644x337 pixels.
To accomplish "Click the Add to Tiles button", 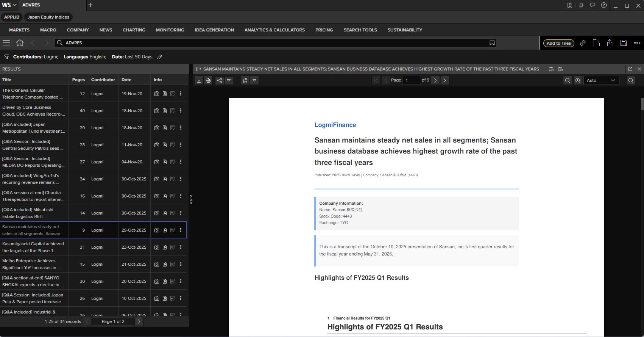I will coord(558,43).
